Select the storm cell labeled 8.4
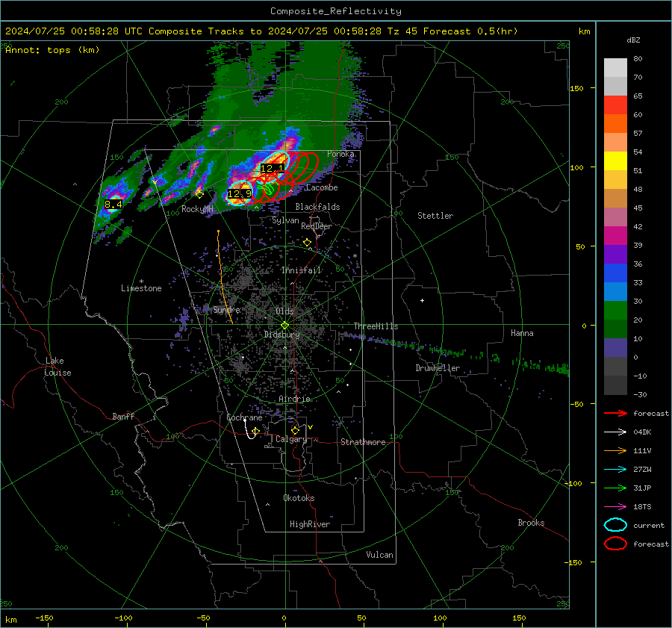The image size is (672, 628). coord(113,205)
